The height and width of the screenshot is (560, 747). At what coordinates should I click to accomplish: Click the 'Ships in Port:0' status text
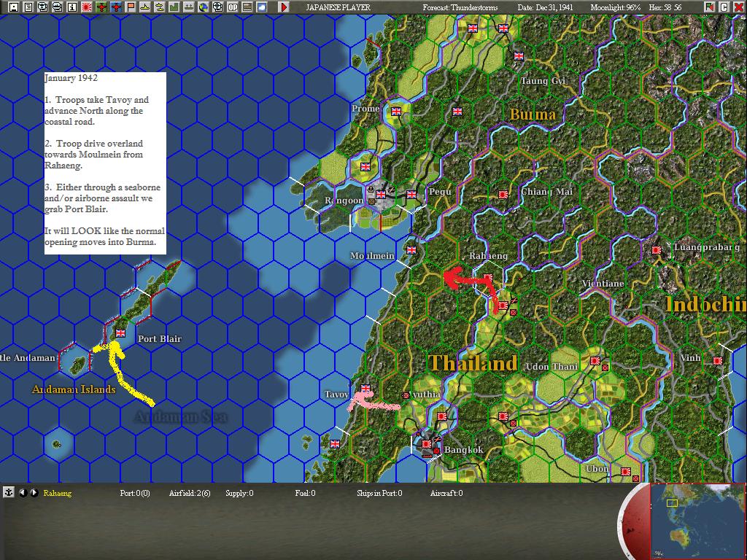click(x=379, y=493)
